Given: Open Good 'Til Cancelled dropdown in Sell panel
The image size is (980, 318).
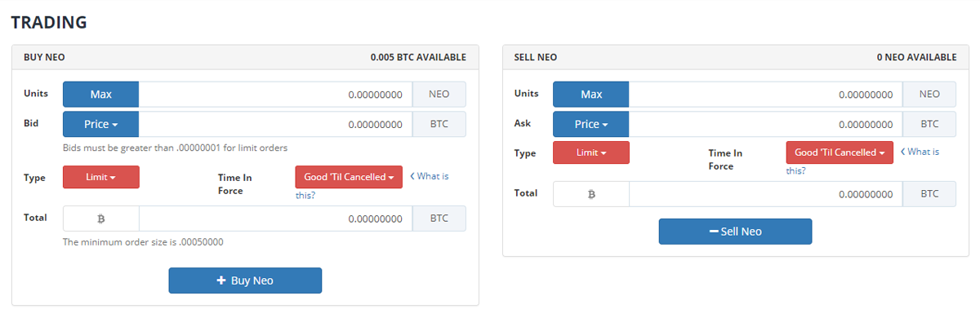Looking at the screenshot, I should click(x=840, y=152).
